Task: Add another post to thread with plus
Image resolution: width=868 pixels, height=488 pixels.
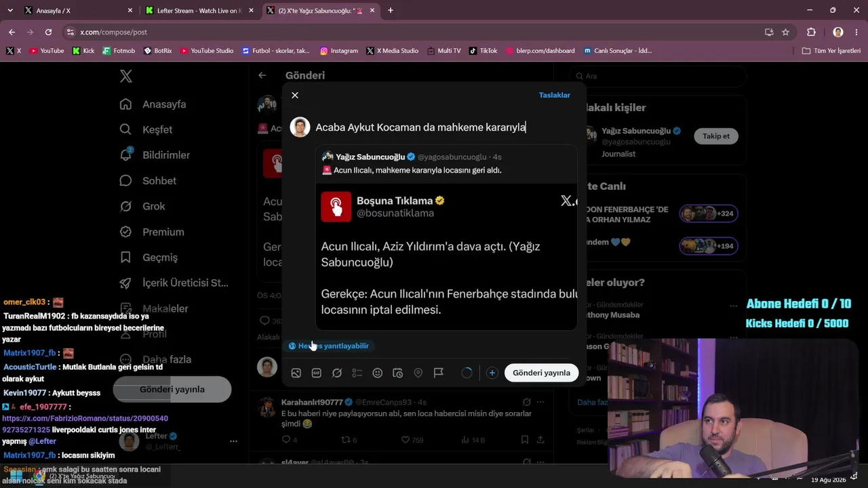Action: (x=492, y=373)
